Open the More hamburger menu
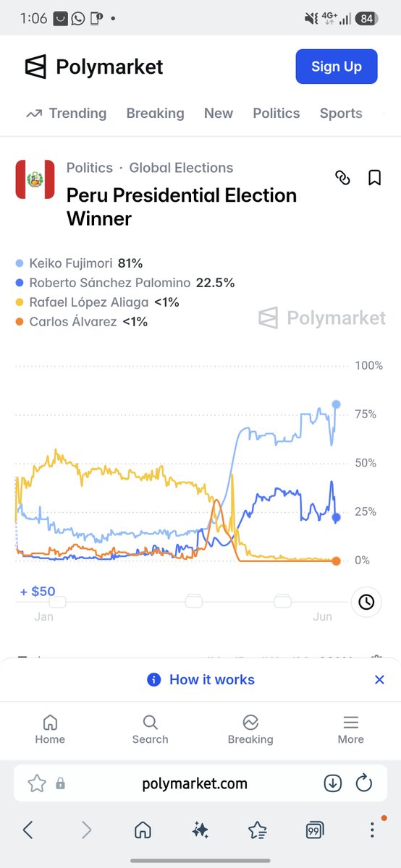This screenshot has width=401, height=868. (350, 729)
